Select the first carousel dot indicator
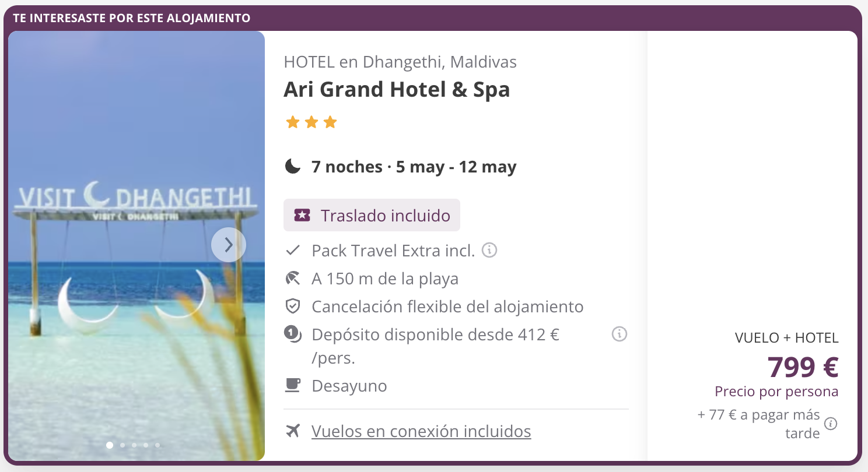 pos(110,445)
